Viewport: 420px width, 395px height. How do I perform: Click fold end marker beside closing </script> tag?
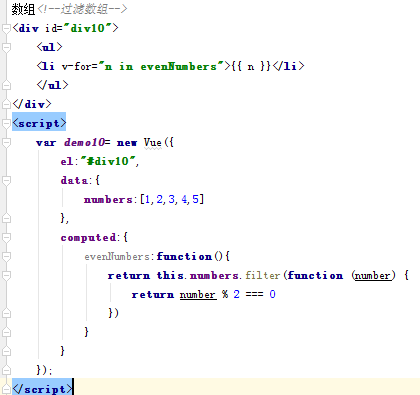click(x=6, y=389)
